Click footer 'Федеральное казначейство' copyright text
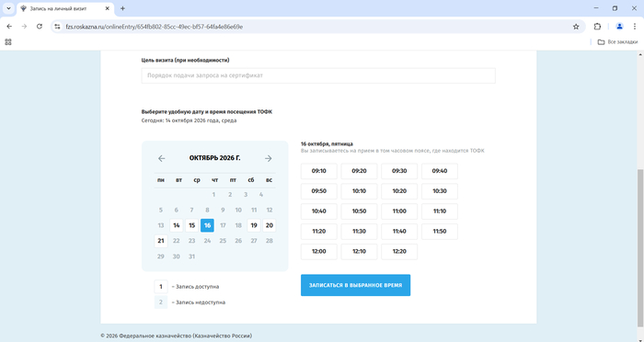Viewport: 644px width, 342px height. point(177,336)
